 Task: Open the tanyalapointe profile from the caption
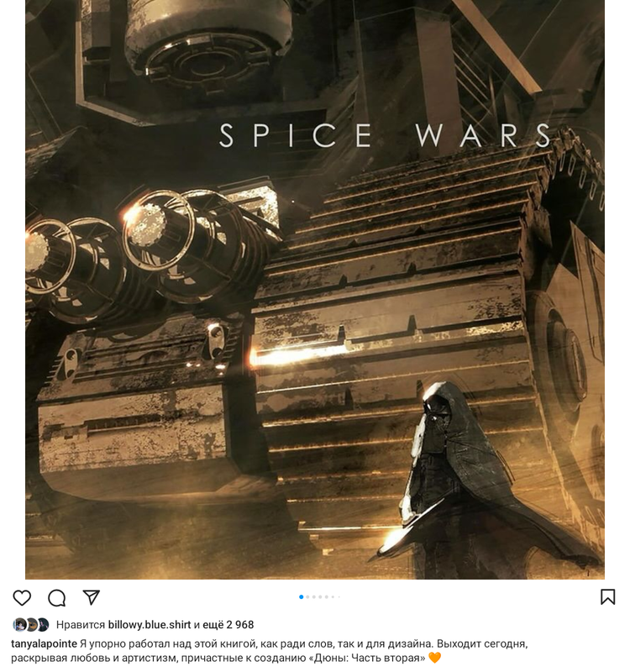[44, 643]
